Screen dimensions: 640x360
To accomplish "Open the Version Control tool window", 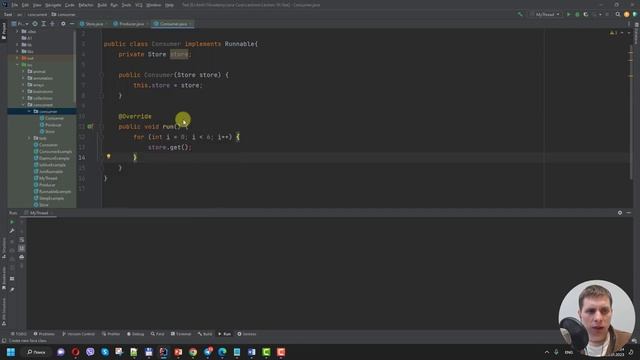I will point(78,334).
